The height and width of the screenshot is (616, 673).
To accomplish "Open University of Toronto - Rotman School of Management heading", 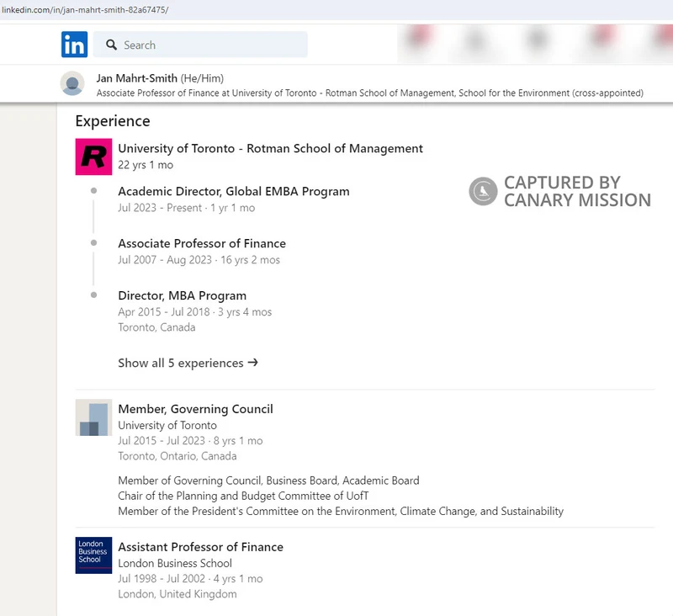I will click(270, 148).
